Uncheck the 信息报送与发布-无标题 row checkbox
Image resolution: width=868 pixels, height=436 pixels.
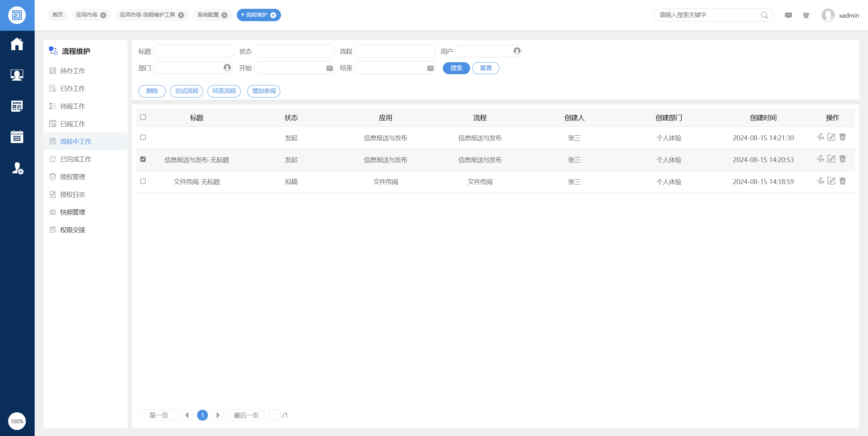click(x=143, y=159)
